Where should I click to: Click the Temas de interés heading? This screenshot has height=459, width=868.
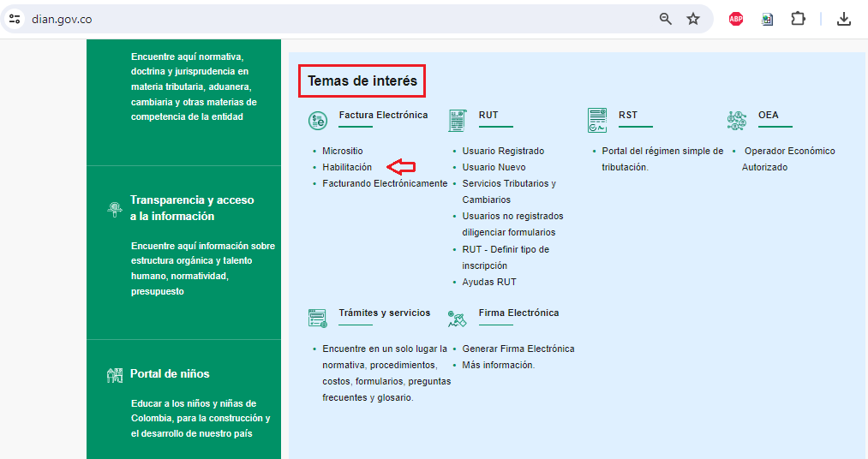pyautogui.click(x=362, y=81)
